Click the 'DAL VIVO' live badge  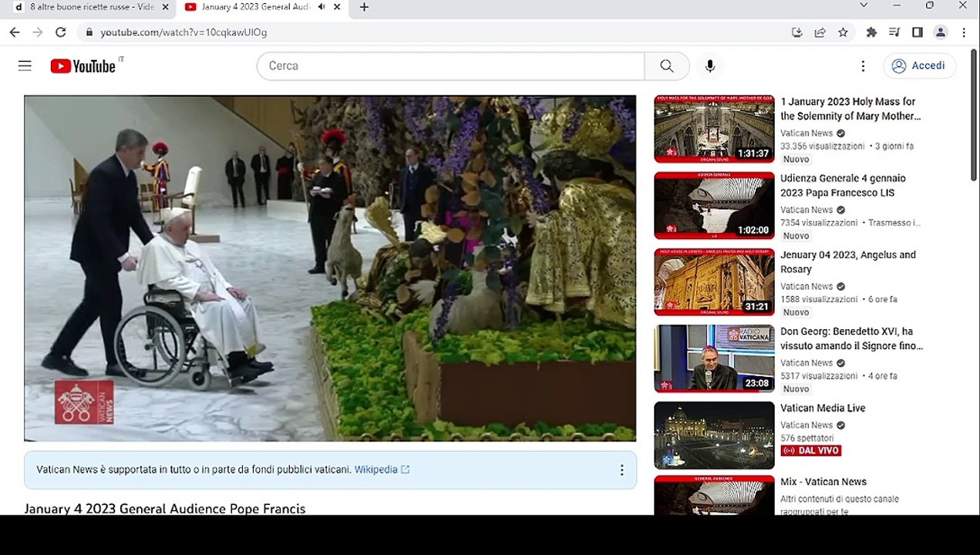pyautogui.click(x=810, y=450)
